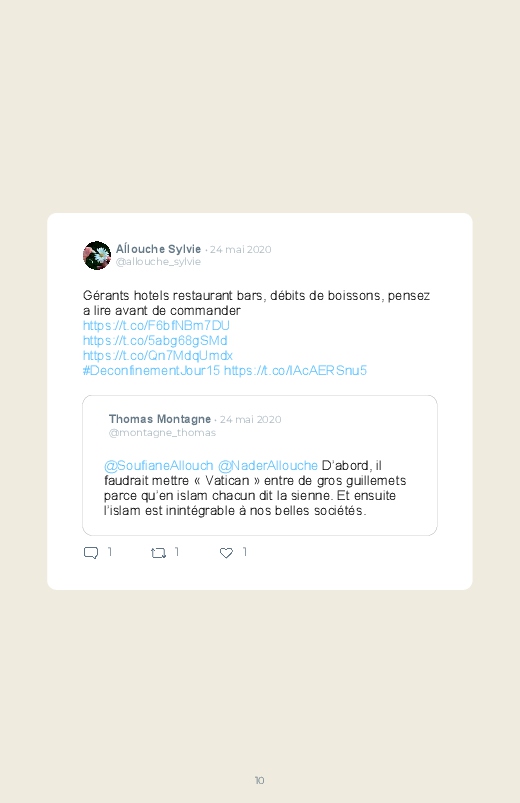
Task: Click the quoted tweet's 24 mai 2020 date
Action: [x=251, y=419]
